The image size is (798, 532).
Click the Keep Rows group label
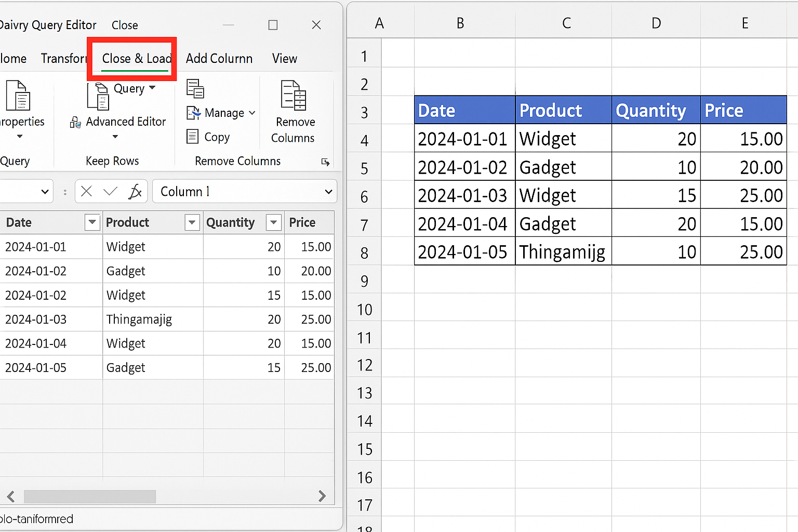pos(112,161)
